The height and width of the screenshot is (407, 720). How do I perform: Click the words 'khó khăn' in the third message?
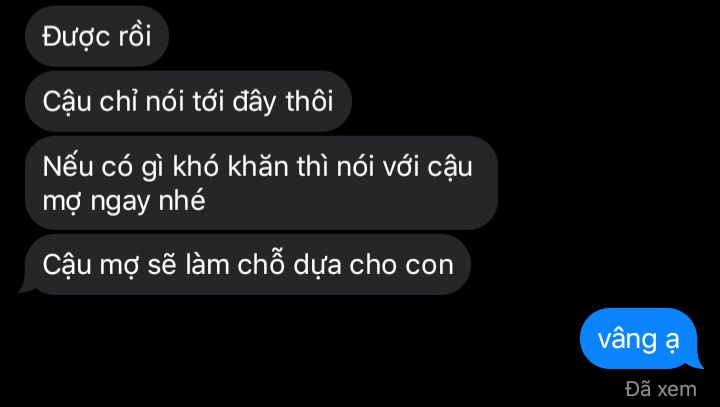point(233,166)
